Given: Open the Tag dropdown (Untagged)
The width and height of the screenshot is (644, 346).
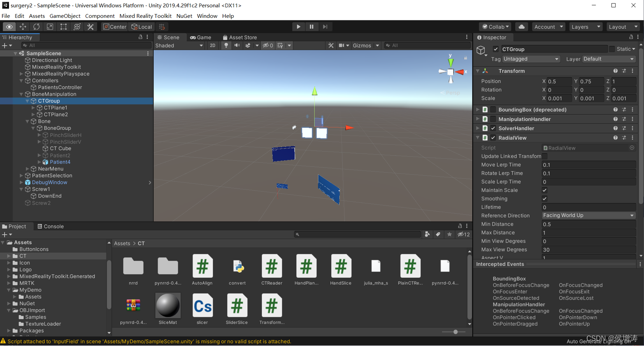Looking at the screenshot, I should [x=531, y=59].
